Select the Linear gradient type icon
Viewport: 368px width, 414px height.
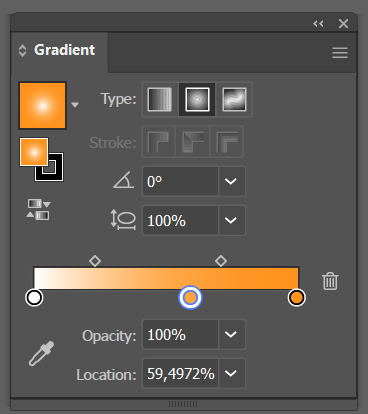160,99
